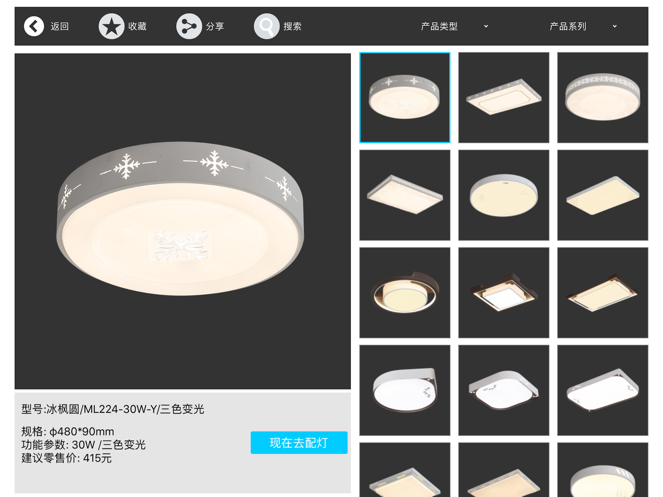Click the share icon
The image size is (663, 497).
[x=189, y=26]
